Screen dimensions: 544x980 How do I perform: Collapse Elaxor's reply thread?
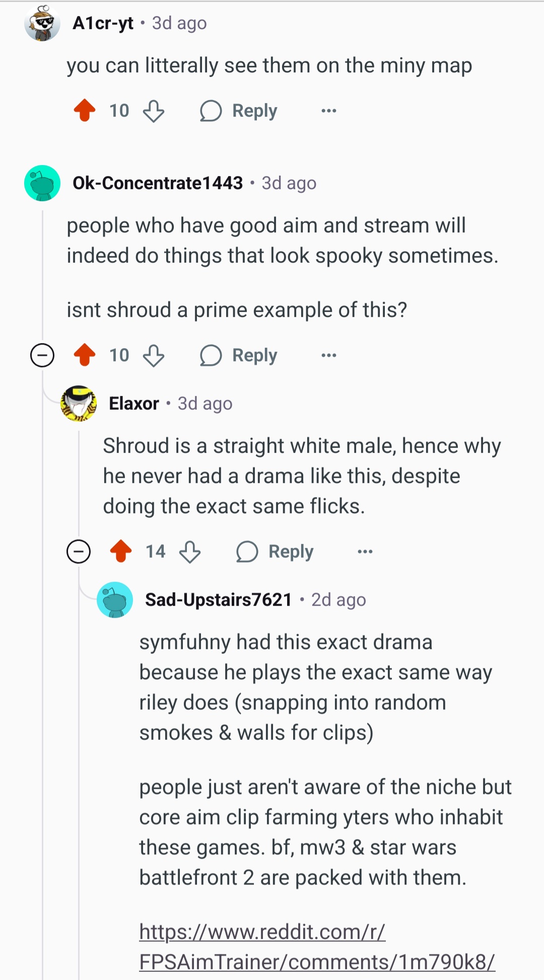point(79,552)
